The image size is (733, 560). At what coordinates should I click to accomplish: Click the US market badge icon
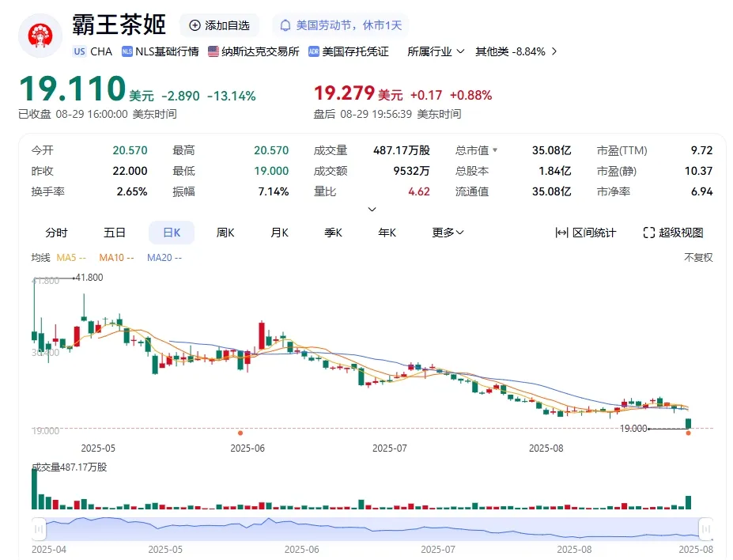point(80,51)
